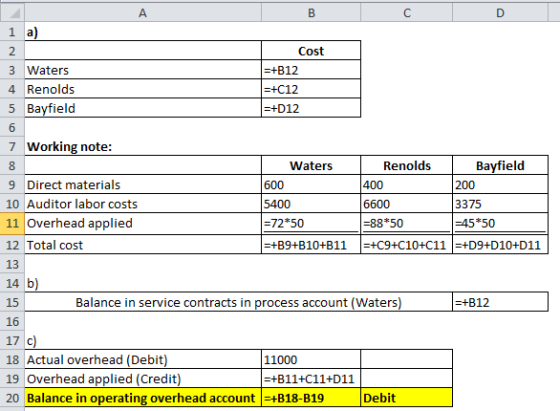Select row 1 header
The height and width of the screenshot is (411, 560).
click(12, 32)
